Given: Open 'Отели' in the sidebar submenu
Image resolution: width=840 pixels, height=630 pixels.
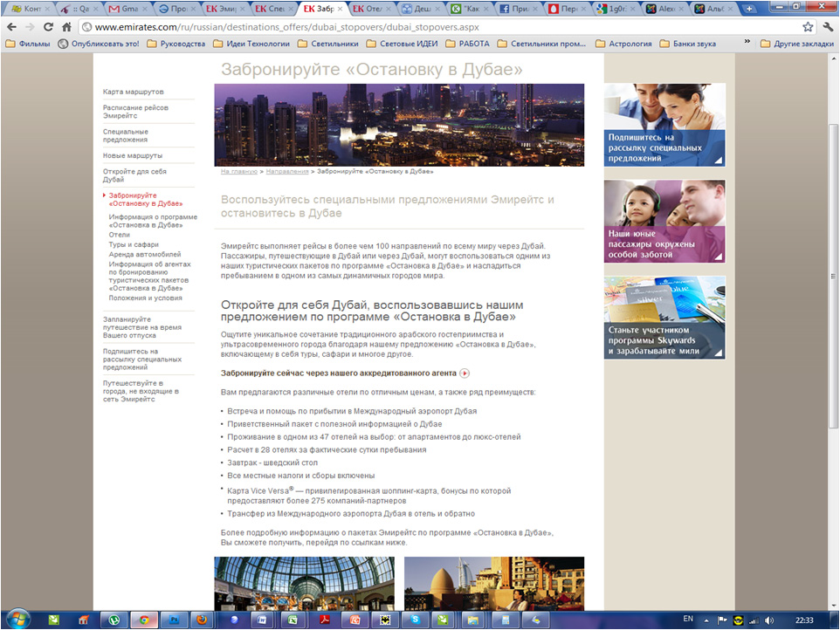Looking at the screenshot, I should [x=120, y=235].
